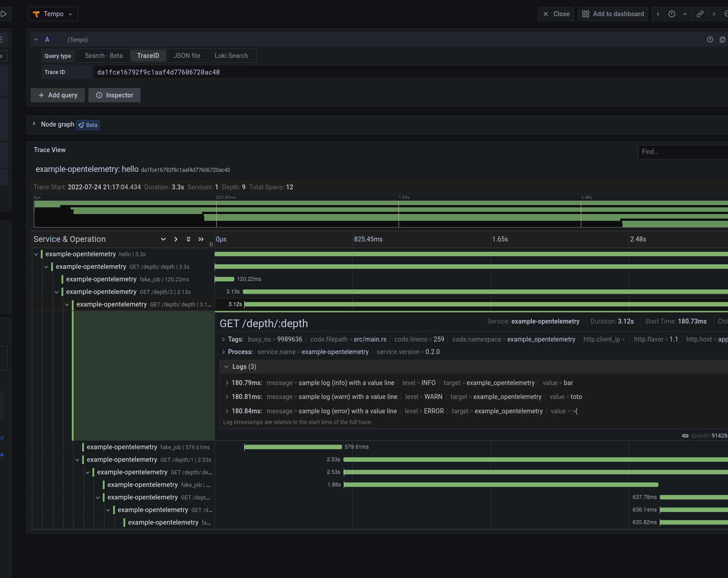
Task: Shift time range forward arrow
Action: (714, 14)
